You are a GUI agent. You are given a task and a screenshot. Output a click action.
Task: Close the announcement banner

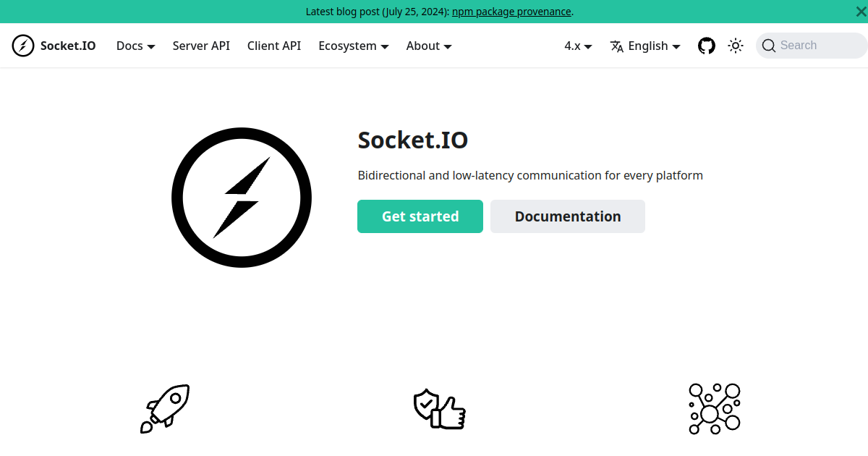pos(860,12)
